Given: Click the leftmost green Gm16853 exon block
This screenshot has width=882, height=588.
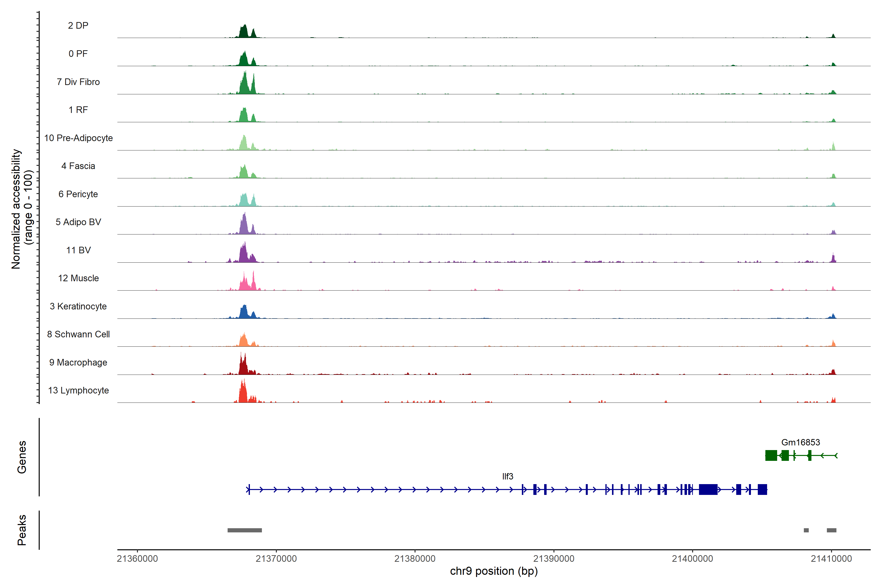Looking at the screenshot, I should click(771, 456).
